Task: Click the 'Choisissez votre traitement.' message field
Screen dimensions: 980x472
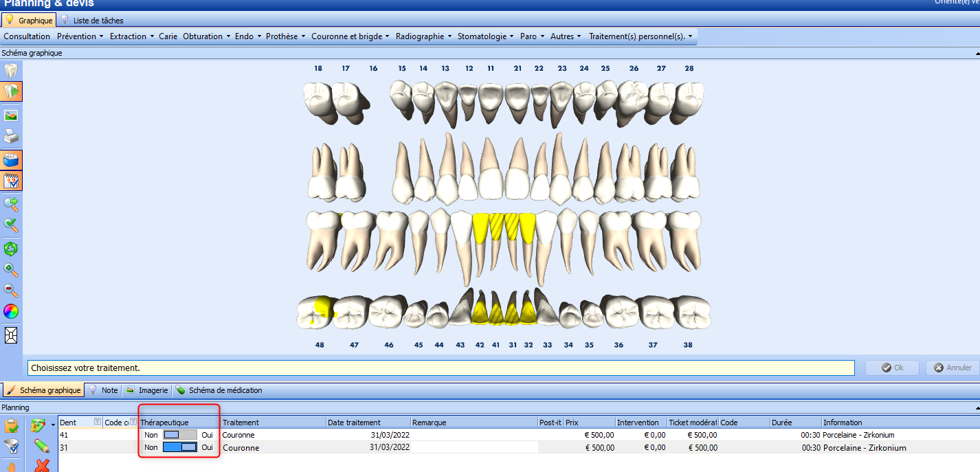Action: (x=441, y=368)
